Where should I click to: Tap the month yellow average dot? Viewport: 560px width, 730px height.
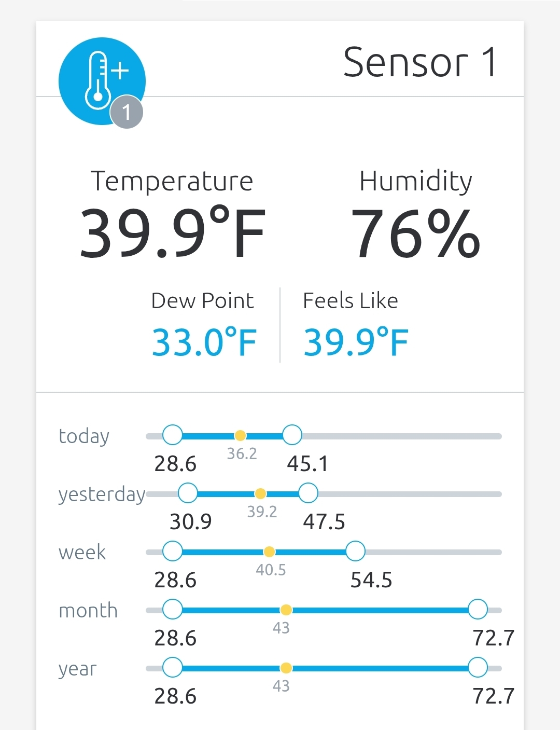point(286,610)
